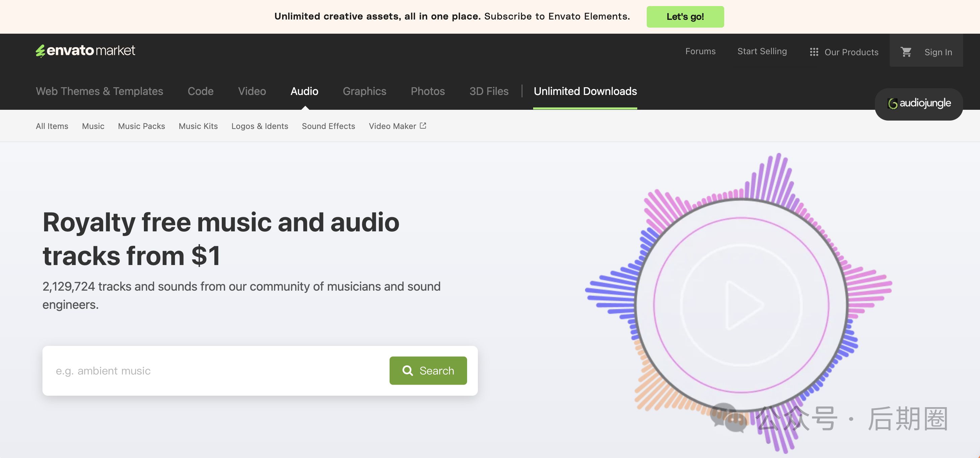980x458 pixels.
Task: Open the Logos & Idents section
Action: [260, 126]
